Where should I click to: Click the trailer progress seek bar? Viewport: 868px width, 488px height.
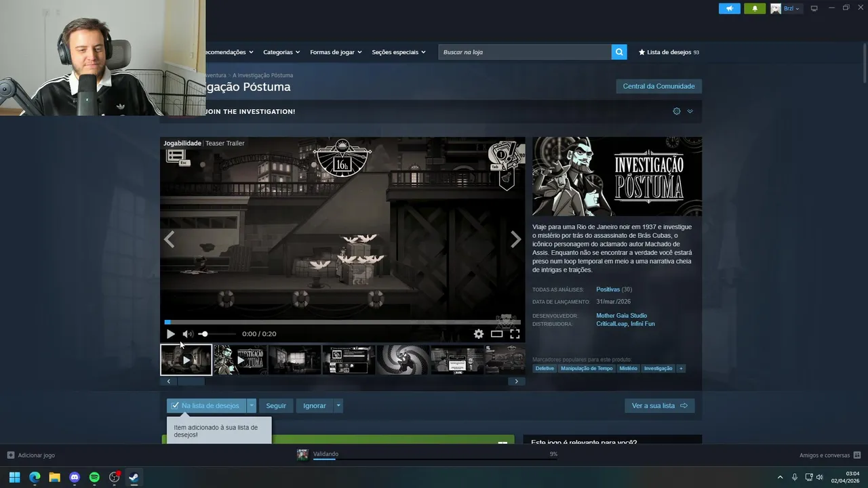click(x=342, y=322)
